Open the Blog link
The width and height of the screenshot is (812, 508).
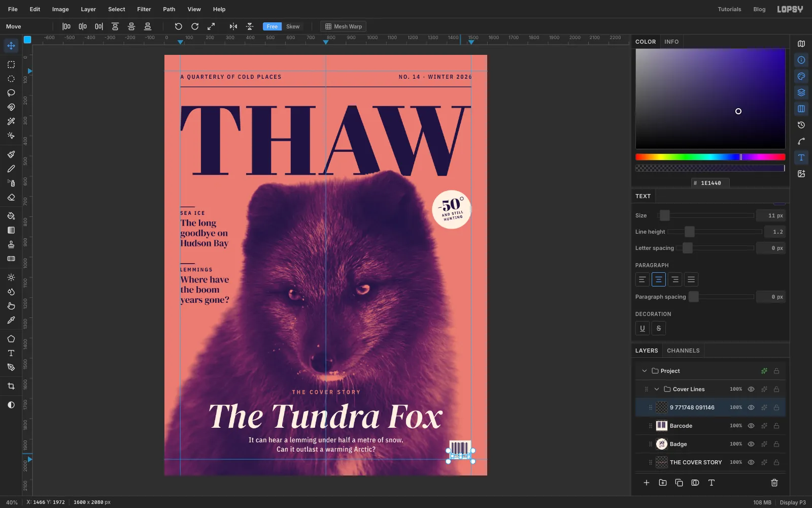click(x=759, y=9)
